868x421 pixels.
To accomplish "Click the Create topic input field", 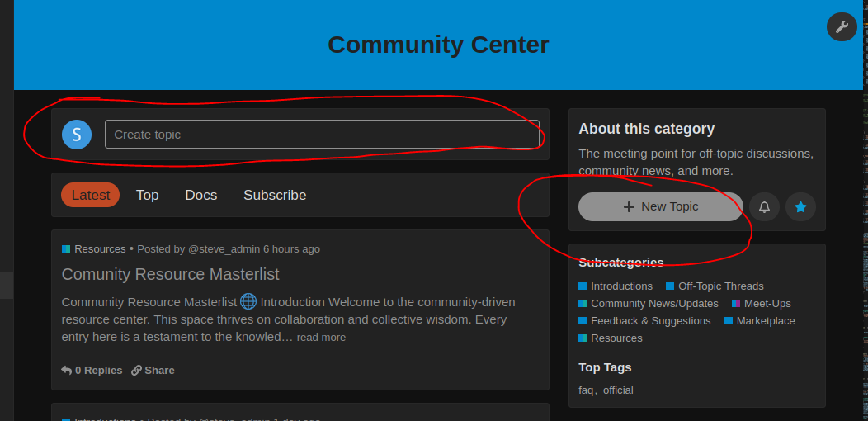I will click(x=322, y=134).
